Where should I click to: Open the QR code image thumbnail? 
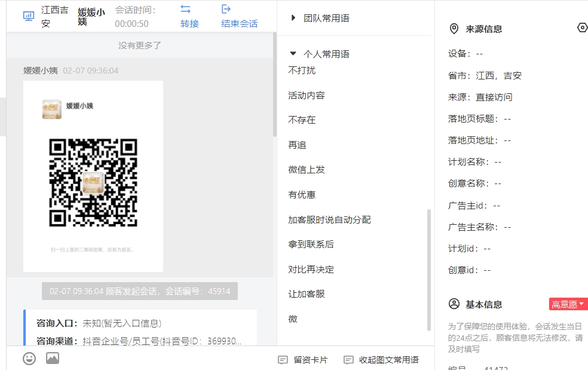click(x=93, y=176)
